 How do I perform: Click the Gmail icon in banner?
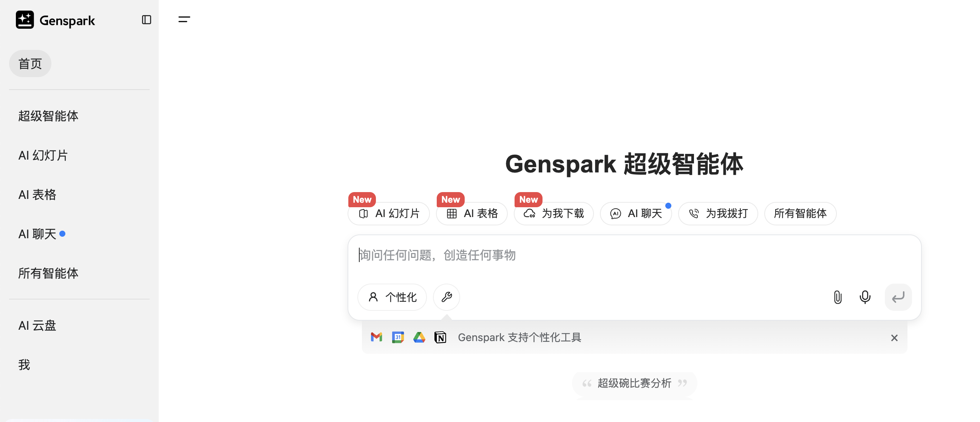pyautogui.click(x=376, y=337)
